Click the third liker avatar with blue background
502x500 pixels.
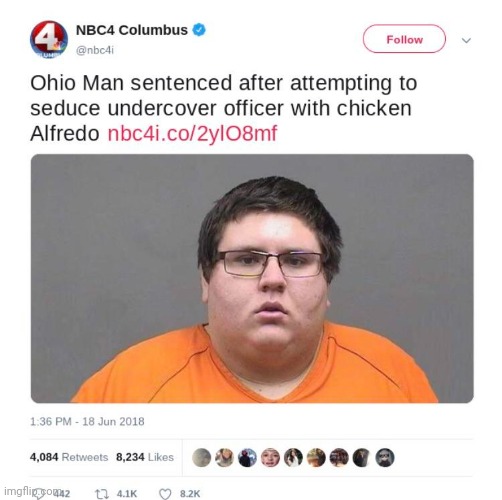(247, 457)
